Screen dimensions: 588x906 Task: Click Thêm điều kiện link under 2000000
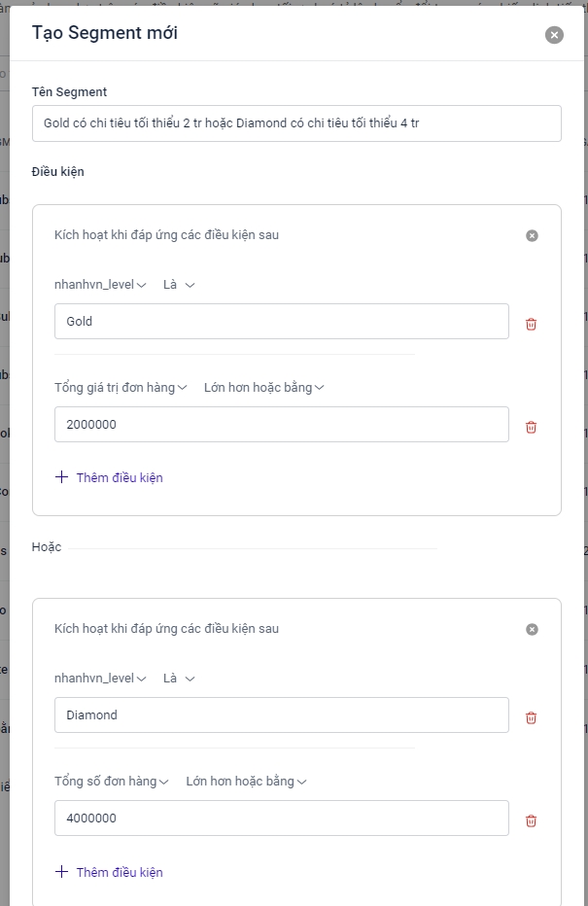119,477
